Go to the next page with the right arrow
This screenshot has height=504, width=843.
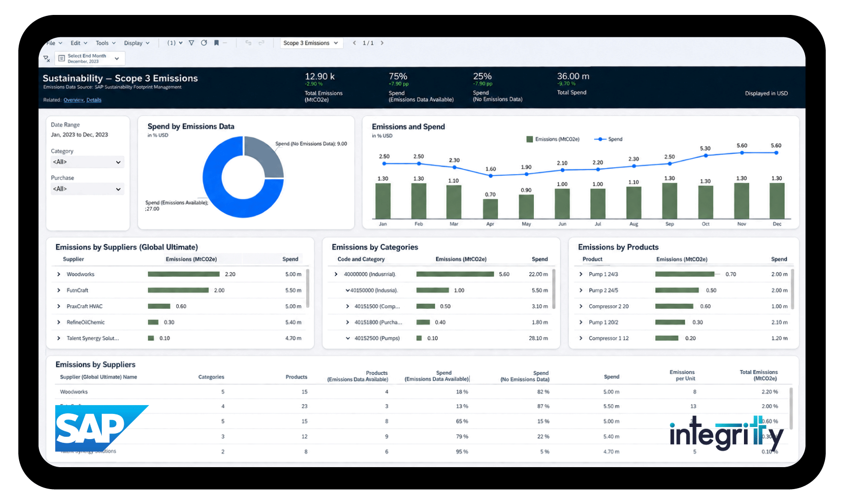coord(382,43)
